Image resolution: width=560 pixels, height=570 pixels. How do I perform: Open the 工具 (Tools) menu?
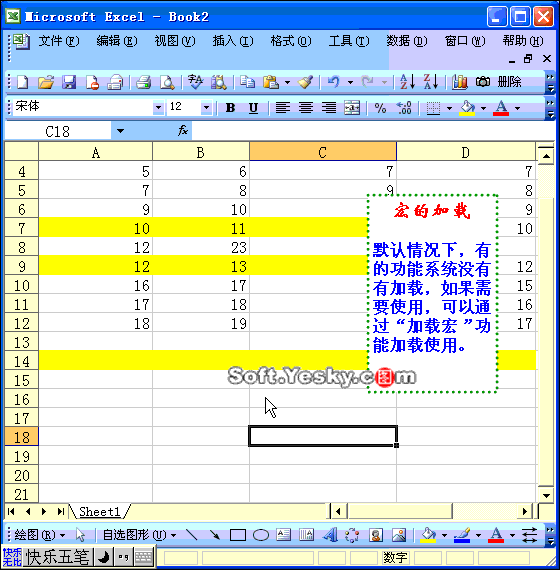pyautogui.click(x=349, y=41)
